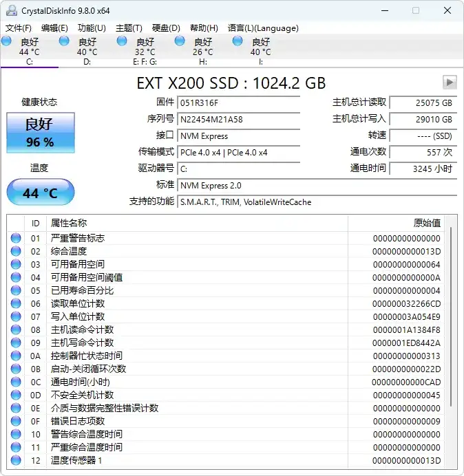464x476 pixels.
Task: Select the C: disk tab at 44 °C
Action: 30,51
